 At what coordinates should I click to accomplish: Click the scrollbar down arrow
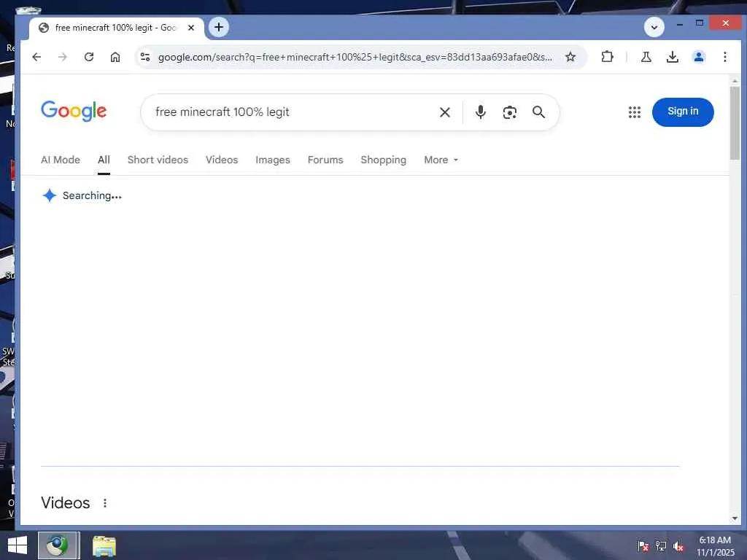735,518
